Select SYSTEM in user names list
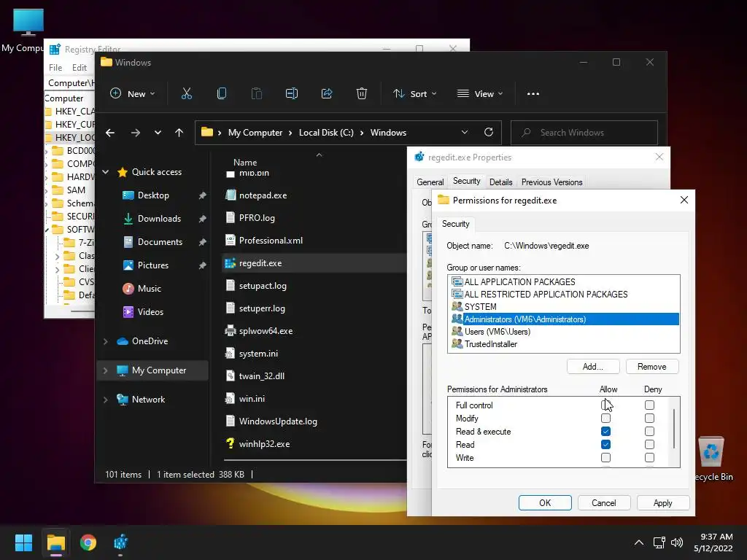747x560 pixels. tap(564, 307)
